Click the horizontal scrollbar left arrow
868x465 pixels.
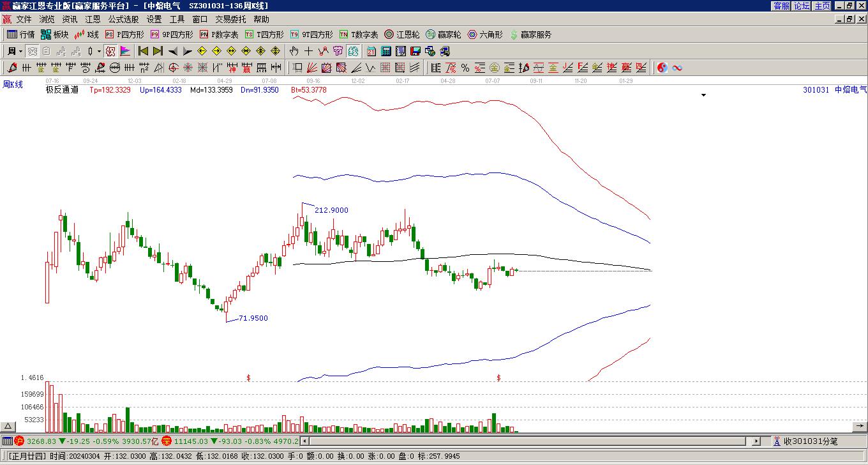[304, 441]
